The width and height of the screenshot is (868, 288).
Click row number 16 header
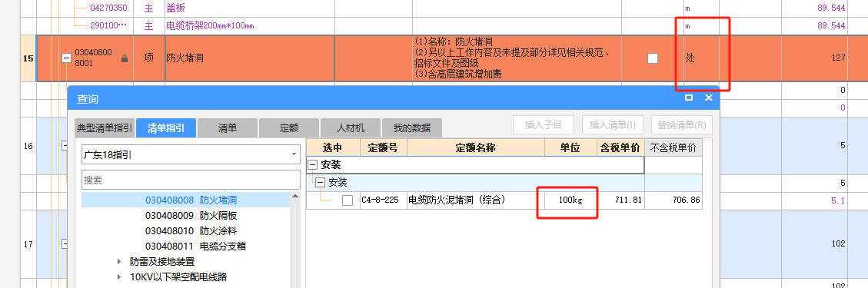coord(28,146)
